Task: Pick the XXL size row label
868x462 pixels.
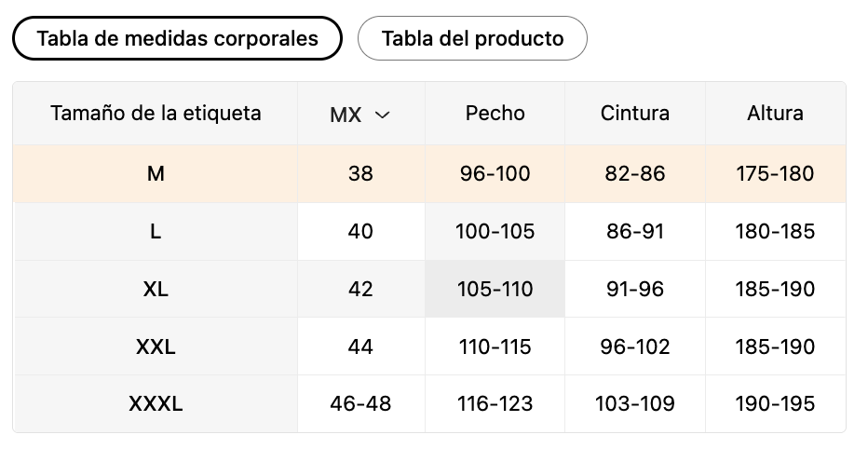Action: point(156,346)
